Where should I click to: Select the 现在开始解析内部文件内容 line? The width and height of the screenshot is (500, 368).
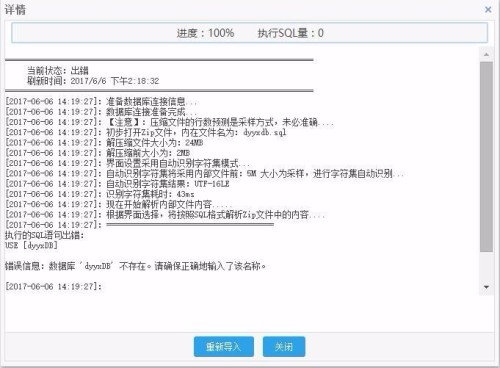(x=118, y=204)
